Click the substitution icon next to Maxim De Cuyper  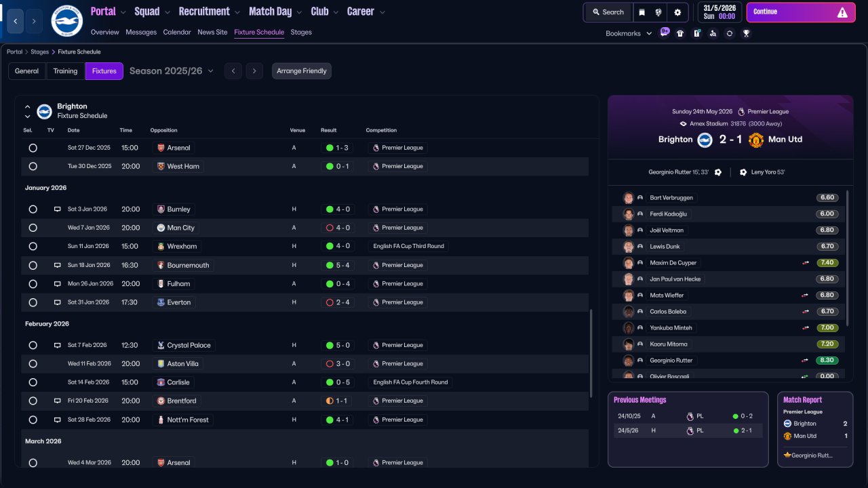tap(806, 263)
